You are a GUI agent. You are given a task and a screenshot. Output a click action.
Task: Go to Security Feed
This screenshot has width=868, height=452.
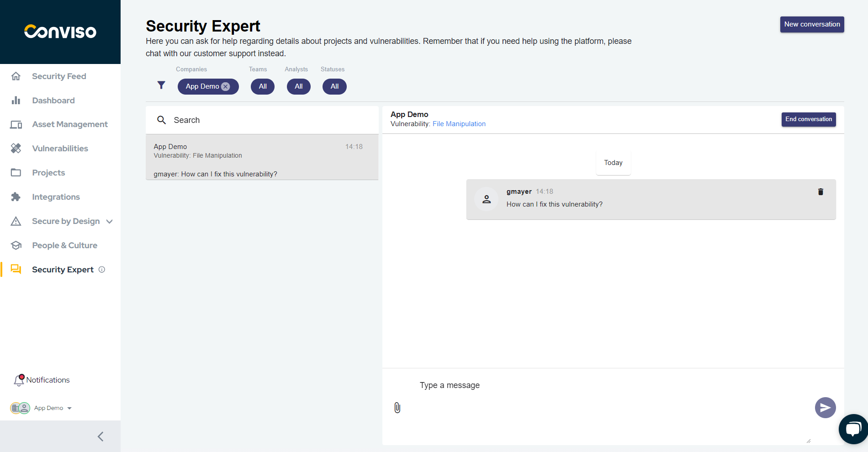[59, 76]
